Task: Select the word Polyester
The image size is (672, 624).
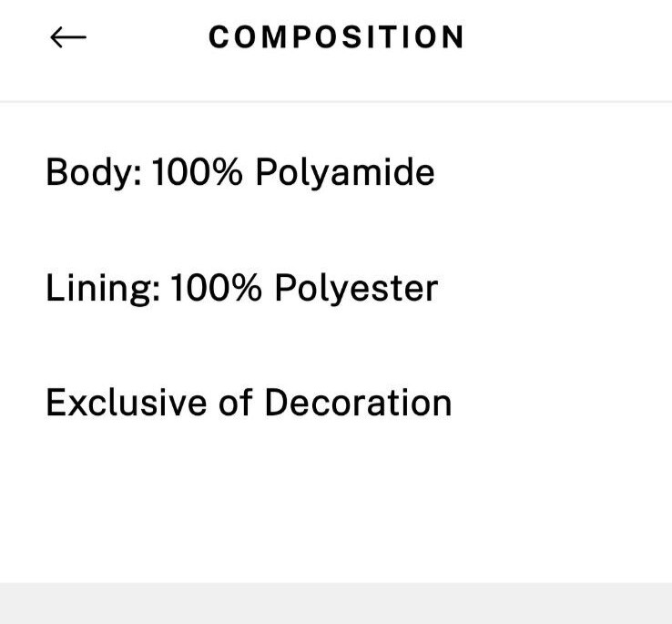Action: pyautogui.click(x=356, y=288)
